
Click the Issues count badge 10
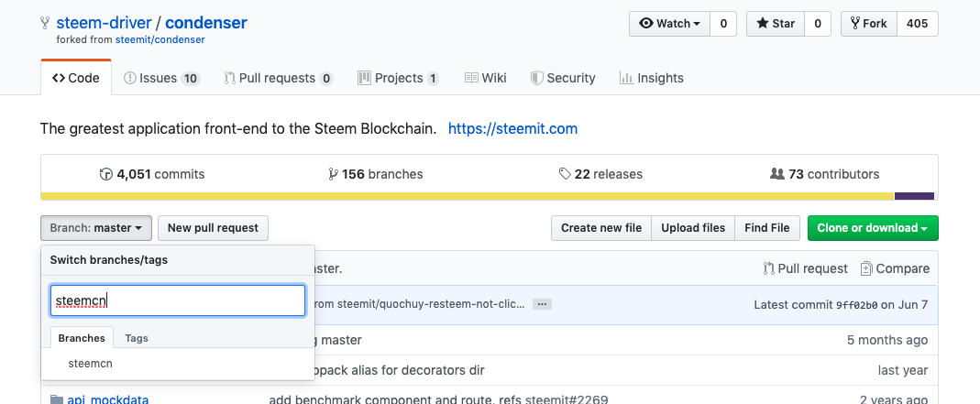tap(191, 79)
